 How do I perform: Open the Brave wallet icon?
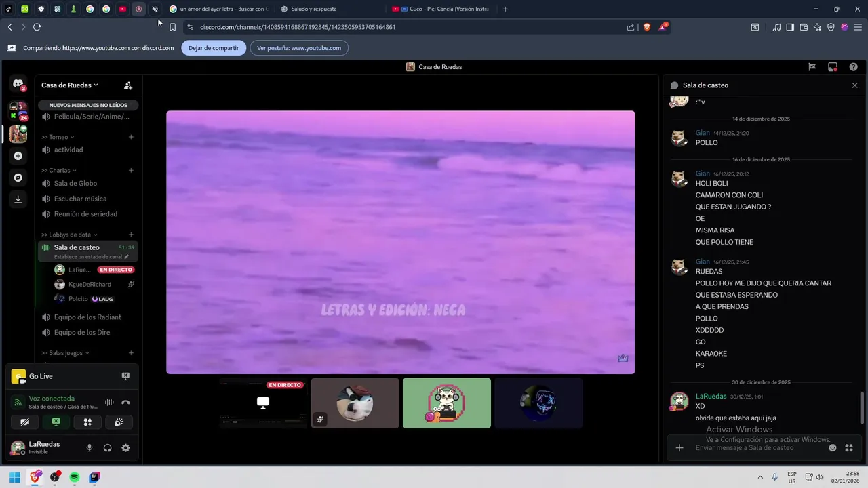point(804,27)
